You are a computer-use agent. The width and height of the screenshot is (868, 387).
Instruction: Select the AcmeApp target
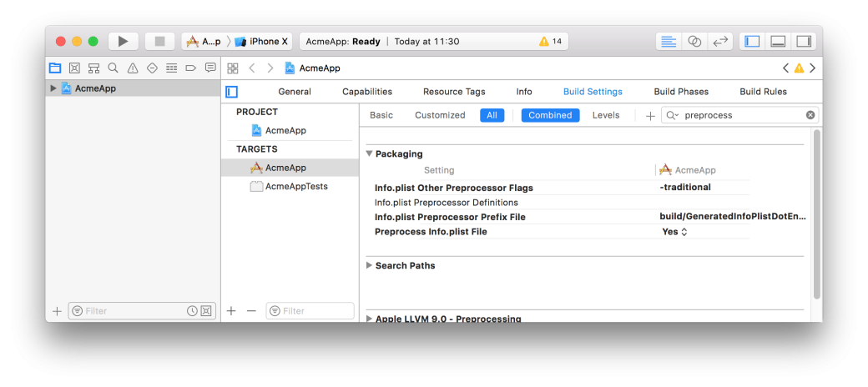290,168
